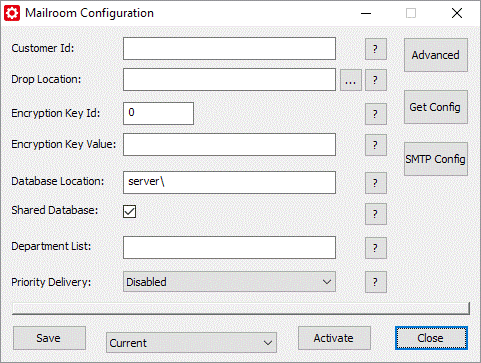Toggle the Shared Database checkbox
The image size is (481, 363).
(x=129, y=211)
